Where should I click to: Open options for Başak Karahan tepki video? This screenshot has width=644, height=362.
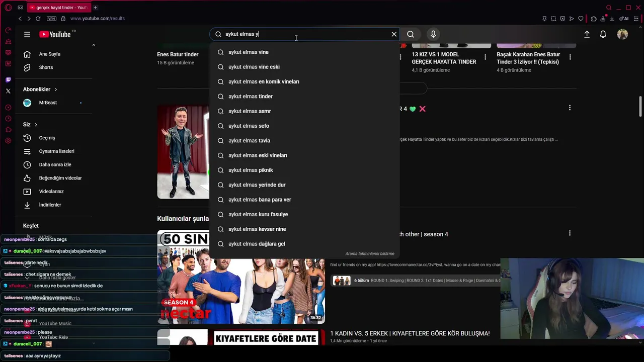(x=570, y=57)
